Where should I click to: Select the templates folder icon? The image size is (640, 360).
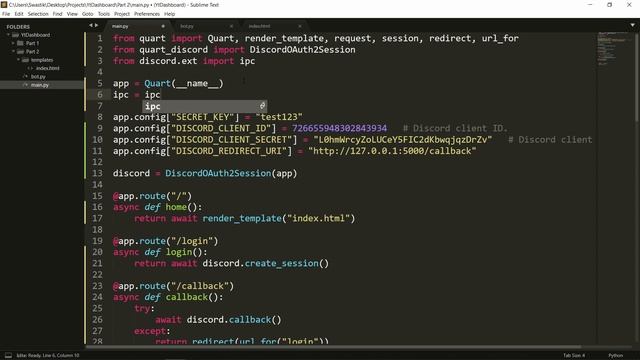point(25,60)
